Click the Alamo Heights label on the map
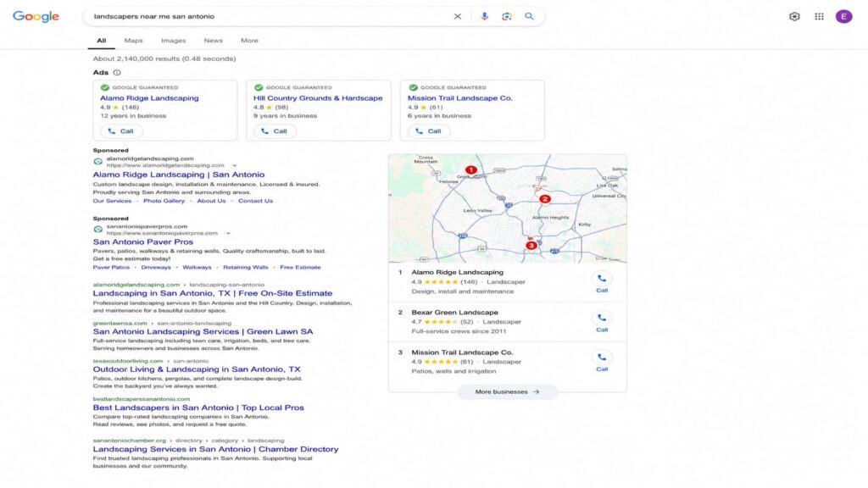The width and height of the screenshot is (868, 488). tap(550, 218)
